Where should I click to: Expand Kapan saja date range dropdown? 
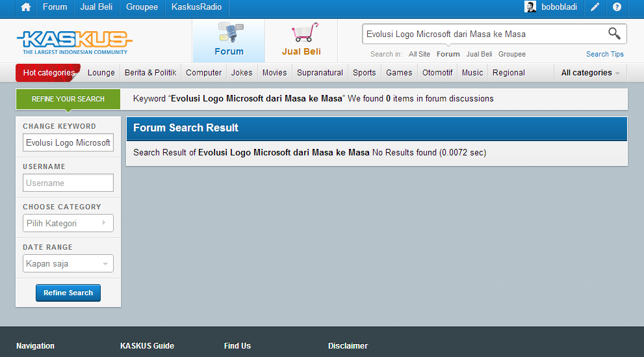coord(68,264)
